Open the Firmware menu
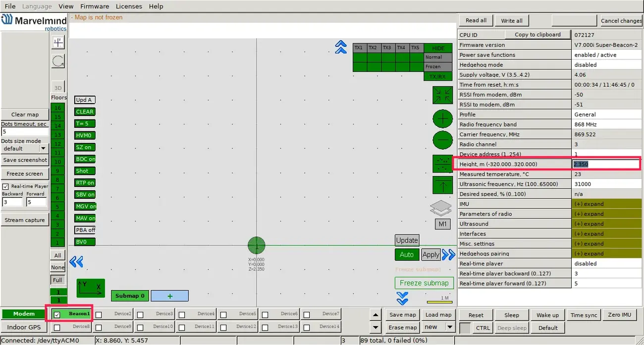Viewport: 644px width, 345px height. [95, 6]
